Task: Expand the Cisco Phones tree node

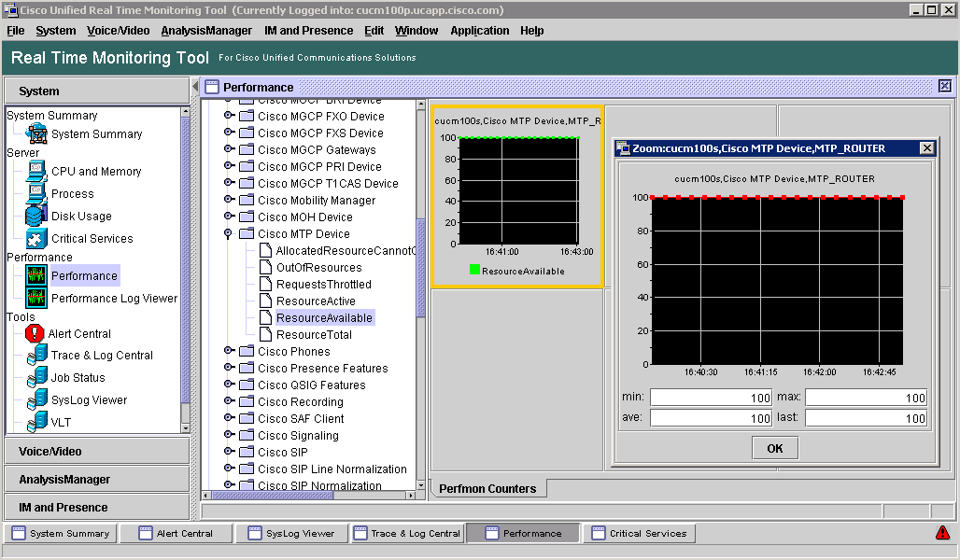Action: [229, 352]
